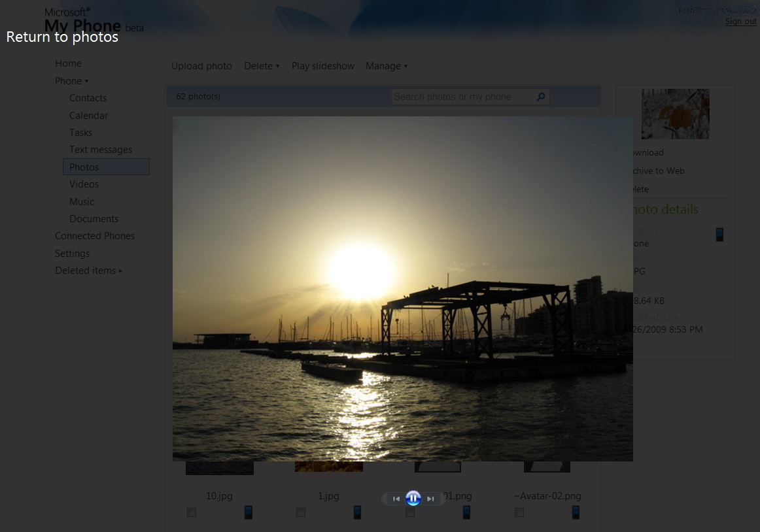Click phone icon beside 10.jpg
The height and width of the screenshot is (532, 760).
click(248, 512)
